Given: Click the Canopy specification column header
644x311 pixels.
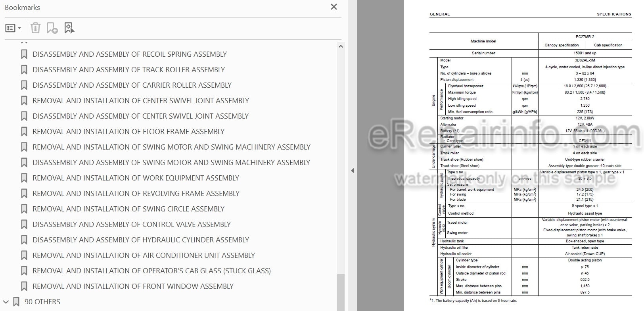Looking at the screenshot, I should 562,45.
